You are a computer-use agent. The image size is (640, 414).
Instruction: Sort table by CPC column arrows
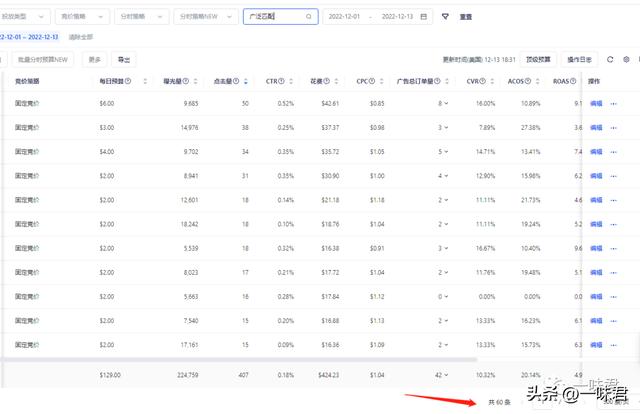click(382, 81)
